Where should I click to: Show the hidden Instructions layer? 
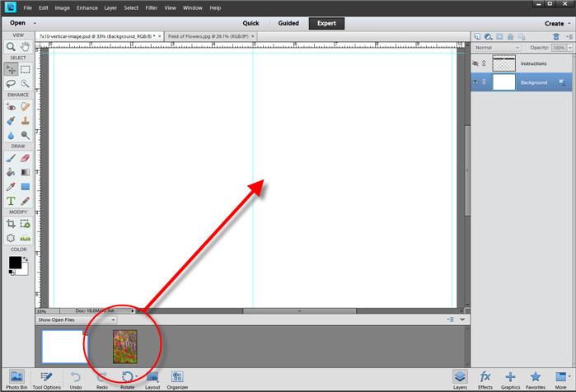pyautogui.click(x=475, y=63)
